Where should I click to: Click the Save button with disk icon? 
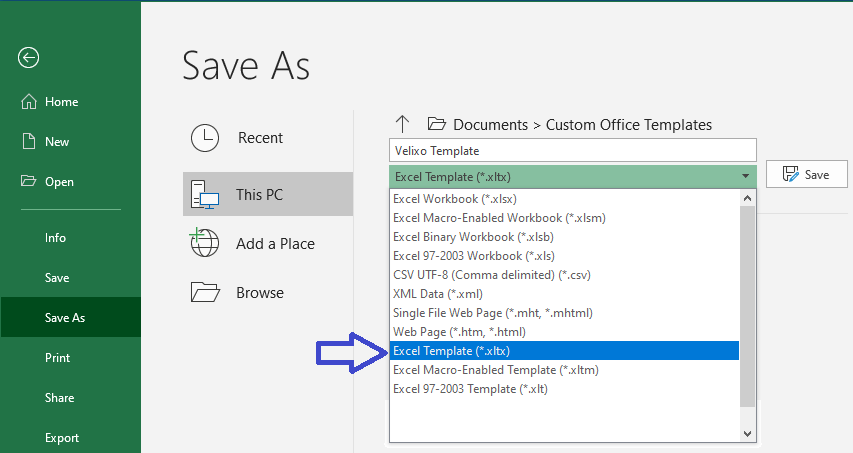pyautogui.click(x=806, y=174)
